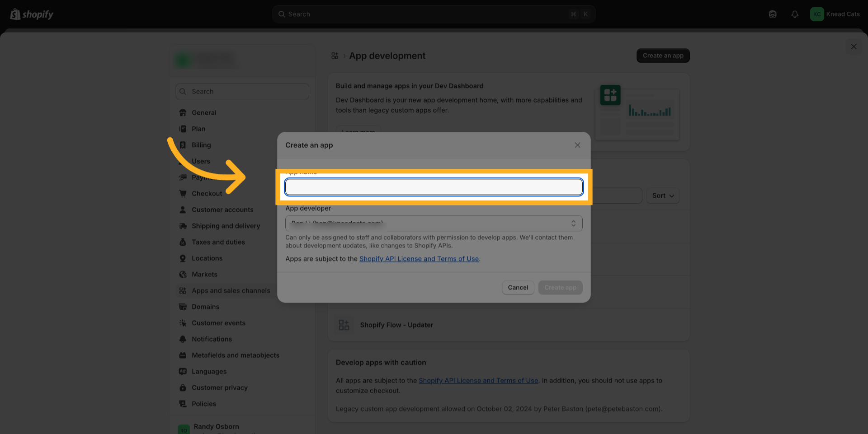Click the Create app button in dialog
The height and width of the screenshot is (434, 868).
[560, 288]
